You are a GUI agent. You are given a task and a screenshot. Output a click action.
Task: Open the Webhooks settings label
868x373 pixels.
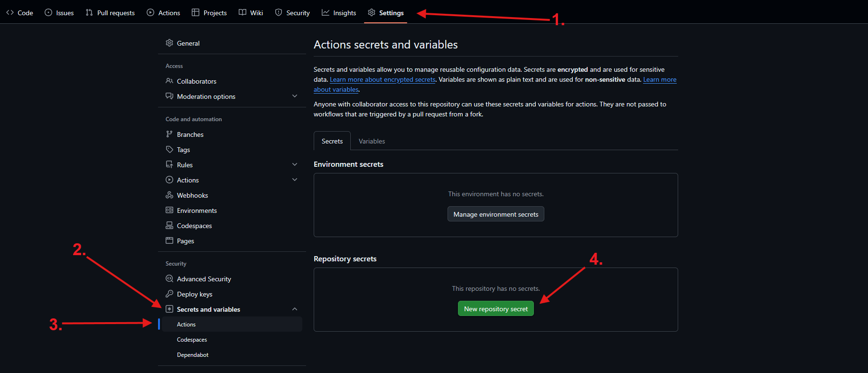192,195
